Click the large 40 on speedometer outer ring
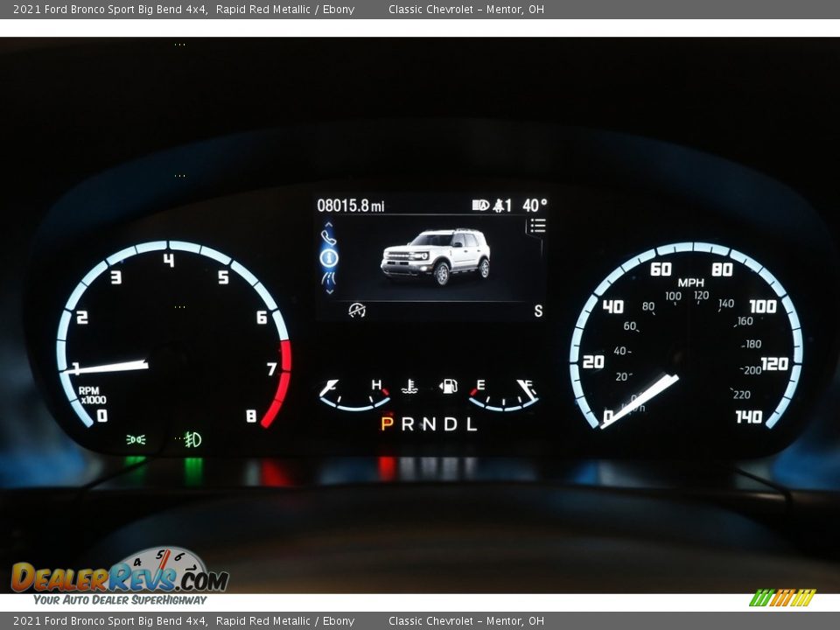This screenshot has width=840, height=630. click(612, 306)
